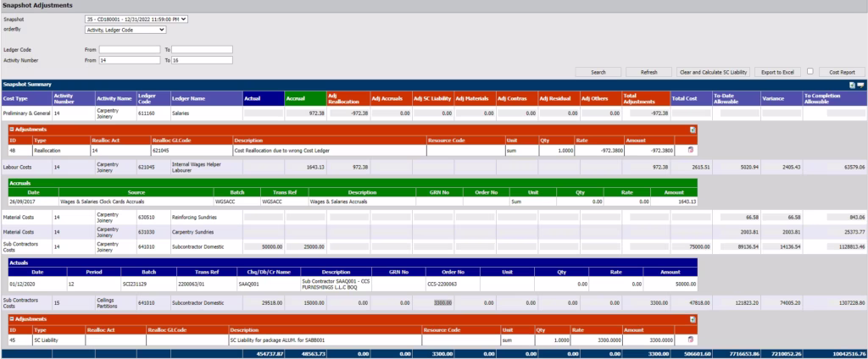The width and height of the screenshot is (868, 359).
Task: Click the Ledger Name column header
Action: pos(207,98)
